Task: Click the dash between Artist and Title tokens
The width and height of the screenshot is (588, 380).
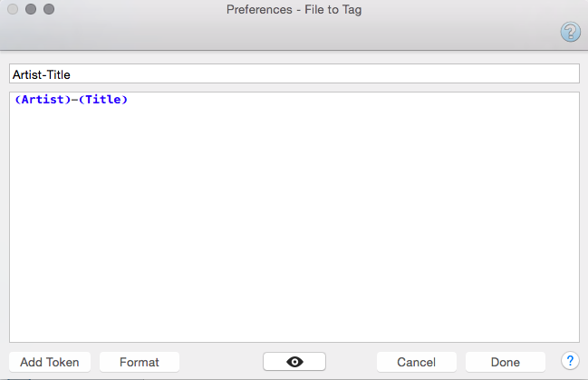Action: (x=72, y=100)
